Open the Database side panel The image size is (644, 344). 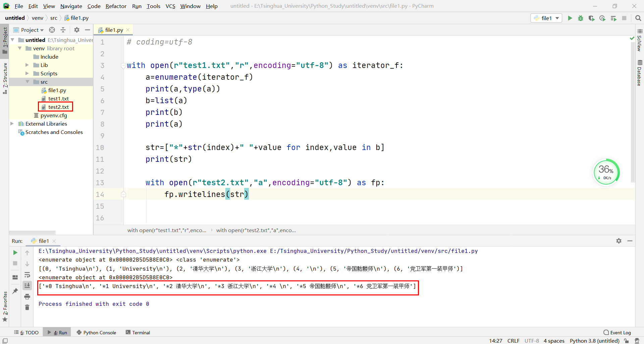click(x=640, y=73)
